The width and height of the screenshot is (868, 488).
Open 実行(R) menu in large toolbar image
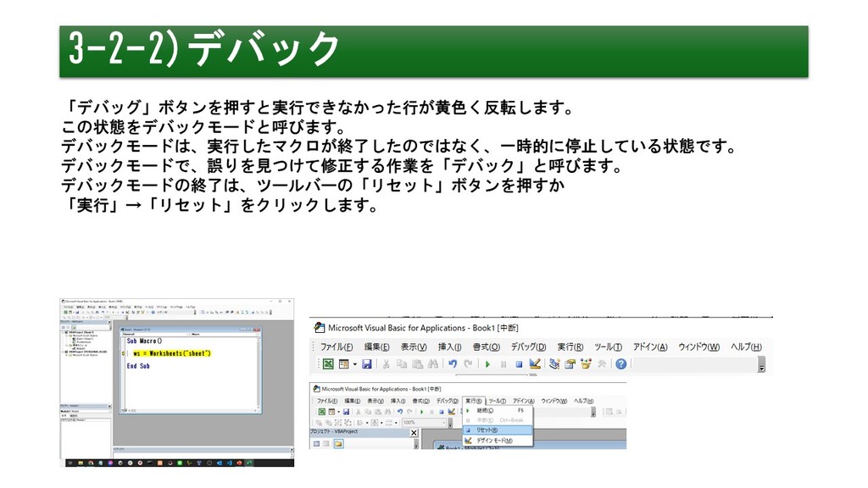(x=570, y=347)
